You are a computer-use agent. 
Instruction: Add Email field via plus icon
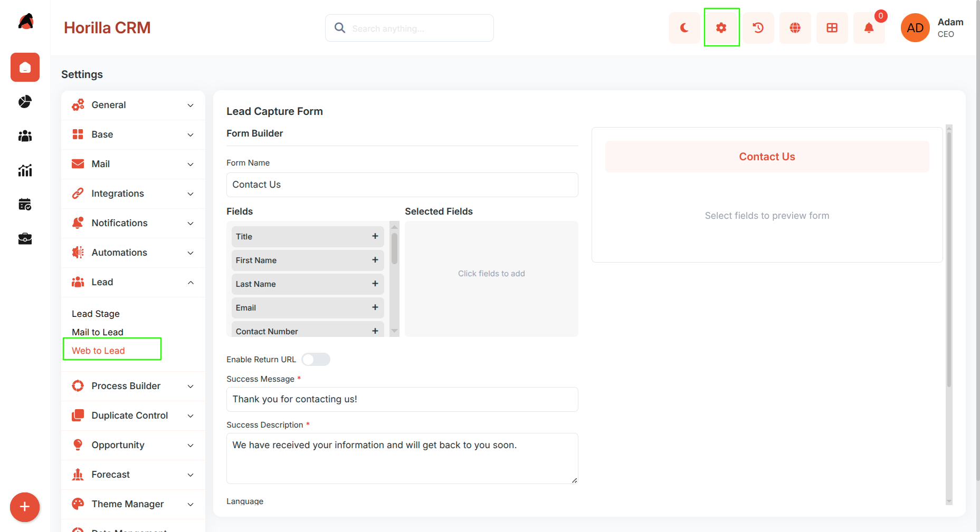[375, 307]
